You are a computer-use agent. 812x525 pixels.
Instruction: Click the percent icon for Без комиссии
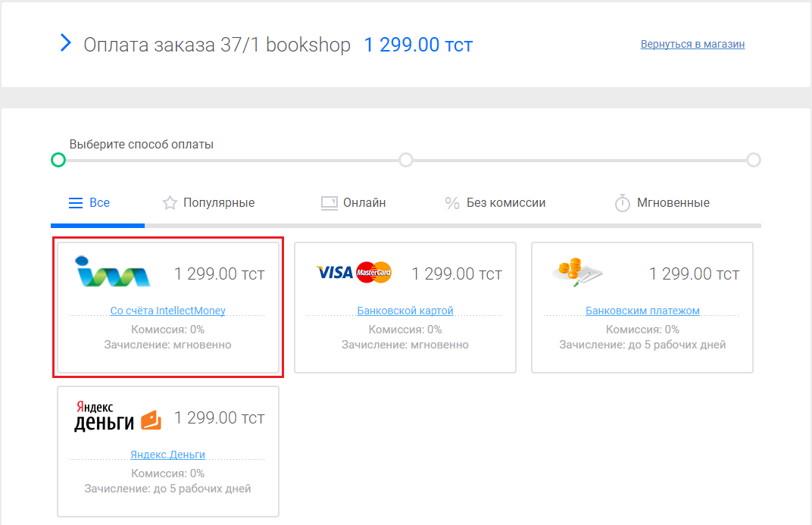pos(452,203)
